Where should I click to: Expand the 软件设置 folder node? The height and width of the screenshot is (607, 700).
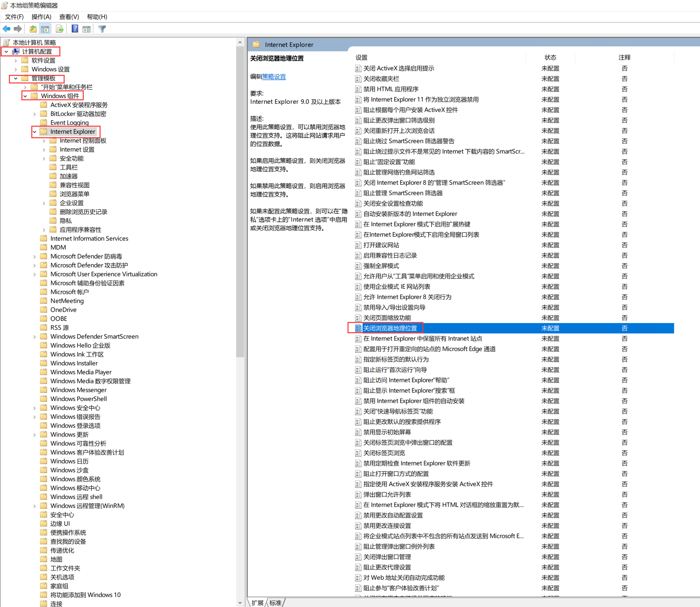coord(15,61)
